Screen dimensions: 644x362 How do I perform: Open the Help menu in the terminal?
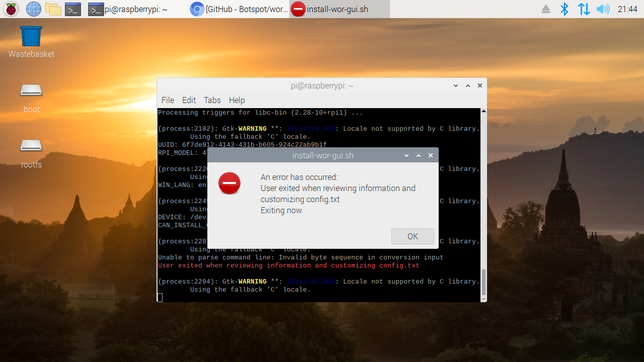tap(236, 100)
